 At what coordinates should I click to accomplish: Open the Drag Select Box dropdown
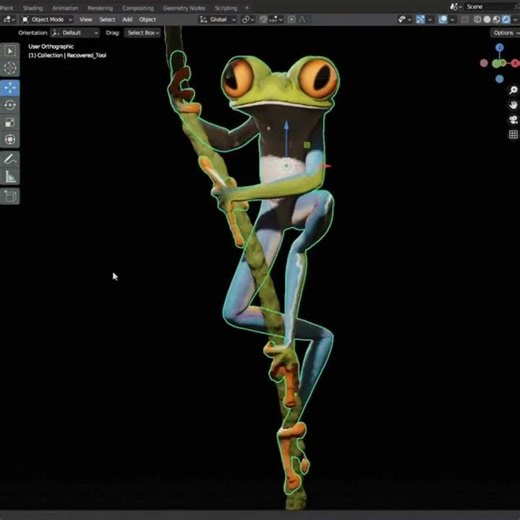click(142, 33)
